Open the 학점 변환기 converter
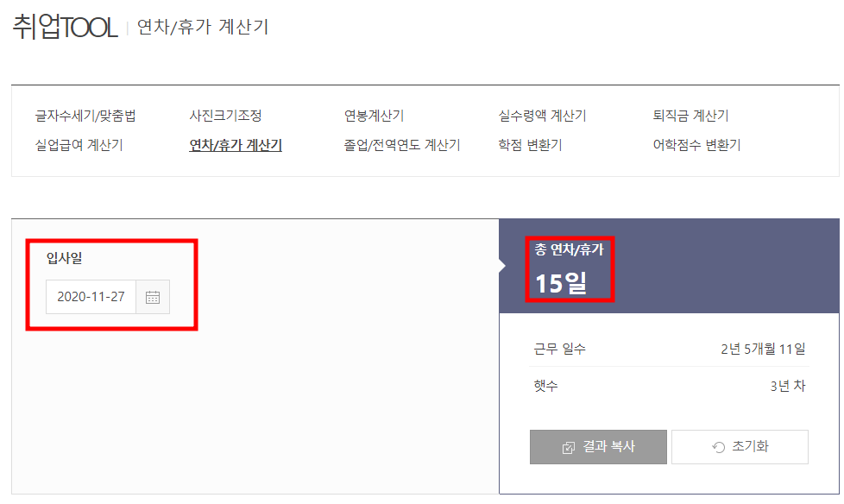 click(x=529, y=143)
